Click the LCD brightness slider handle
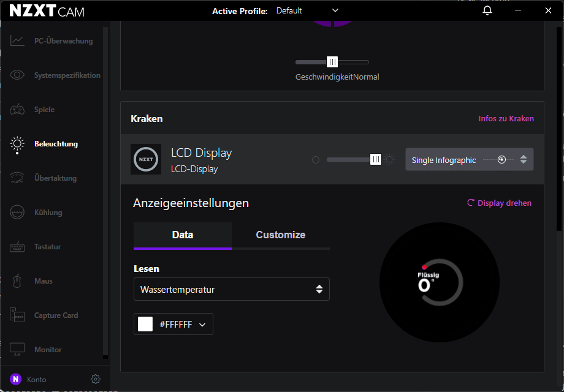 pos(376,160)
